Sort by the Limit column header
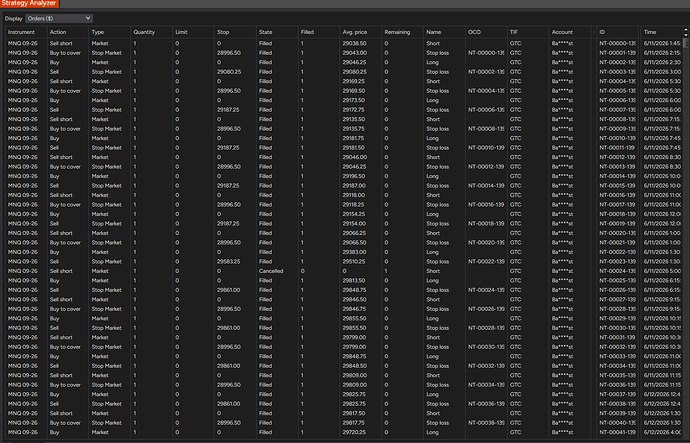The width and height of the screenshot is (690, 443). (193, 32)
